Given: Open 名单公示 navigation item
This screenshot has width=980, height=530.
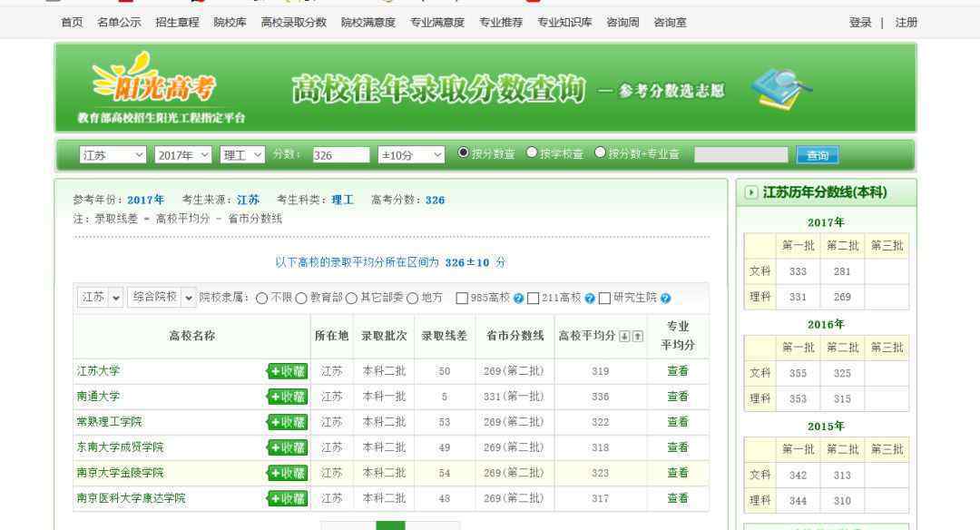Looking at the screenshot, I should pyautogui.click(x=119, y=23).
